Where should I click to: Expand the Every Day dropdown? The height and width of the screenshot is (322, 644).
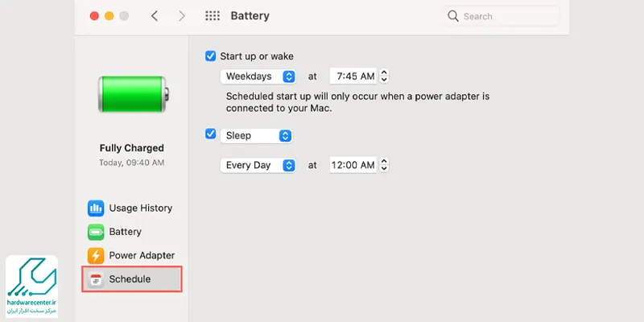pyautogui.click(x=258, y=166)
